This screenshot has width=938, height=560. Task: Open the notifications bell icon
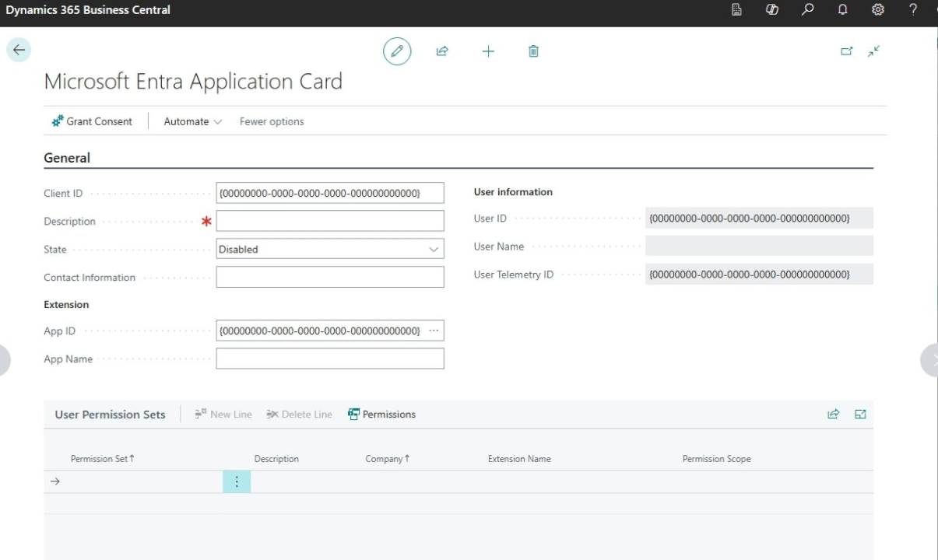point(842,10)
